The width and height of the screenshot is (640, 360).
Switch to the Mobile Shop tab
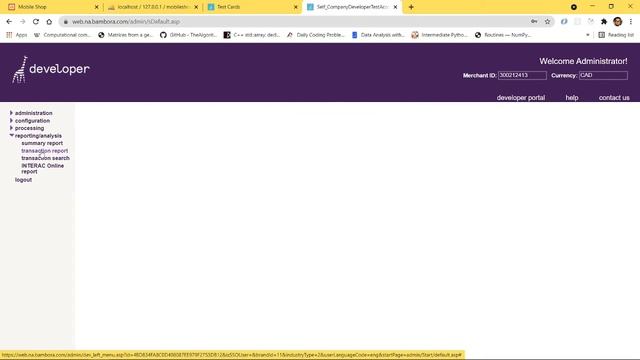(x=53, y=7)
